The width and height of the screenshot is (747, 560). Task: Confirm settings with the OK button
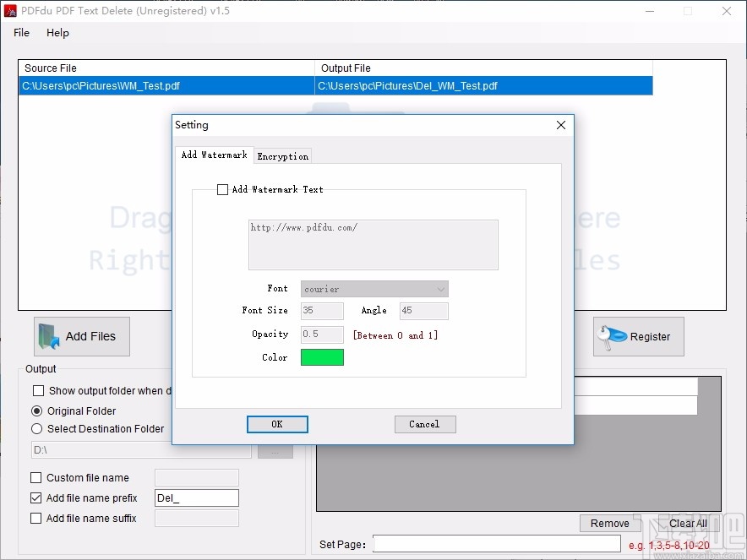pyautogui.click(x=277, y=424)
